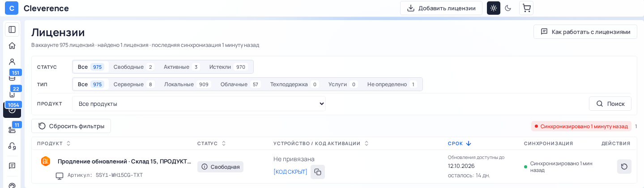Viewport: 644px width, 188px height.
Task: Click article text SSY1-WH15CG-TXT
Action: tap(119, 175)
